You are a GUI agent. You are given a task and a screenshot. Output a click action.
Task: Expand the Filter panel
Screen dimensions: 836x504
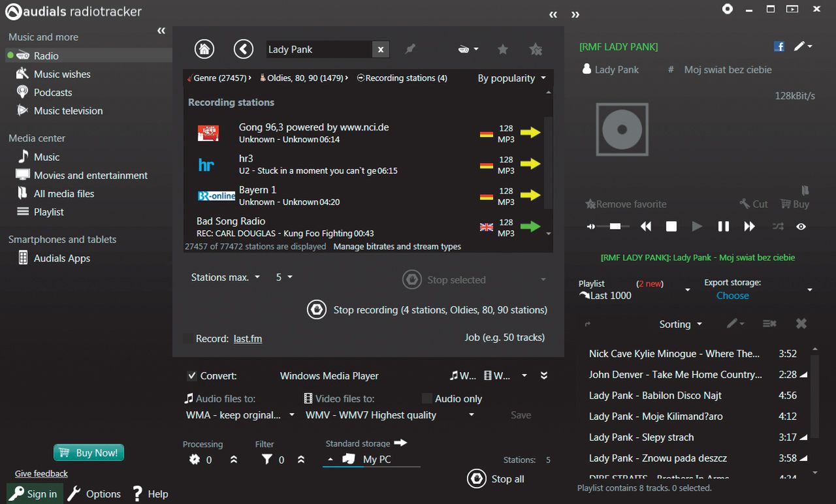click(x=301, y=460)
